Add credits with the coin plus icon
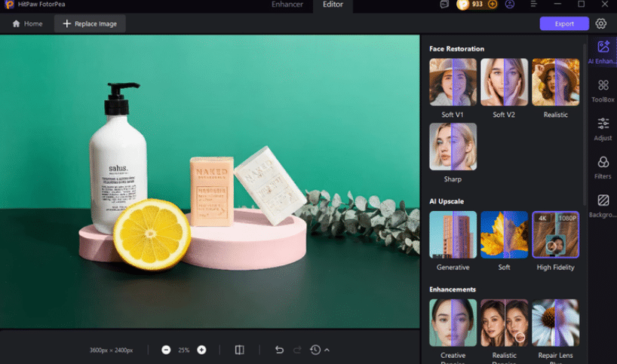The image size is (617, 364). click(493, 5)
